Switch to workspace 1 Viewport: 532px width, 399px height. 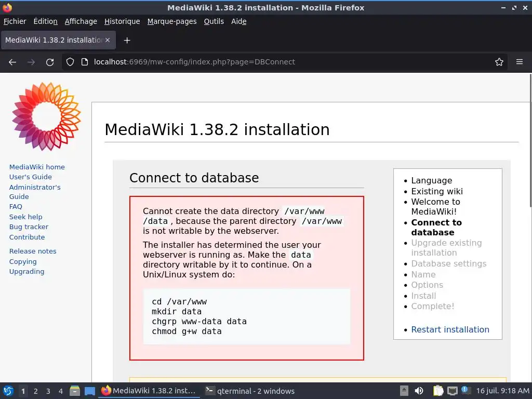[23, 391]
